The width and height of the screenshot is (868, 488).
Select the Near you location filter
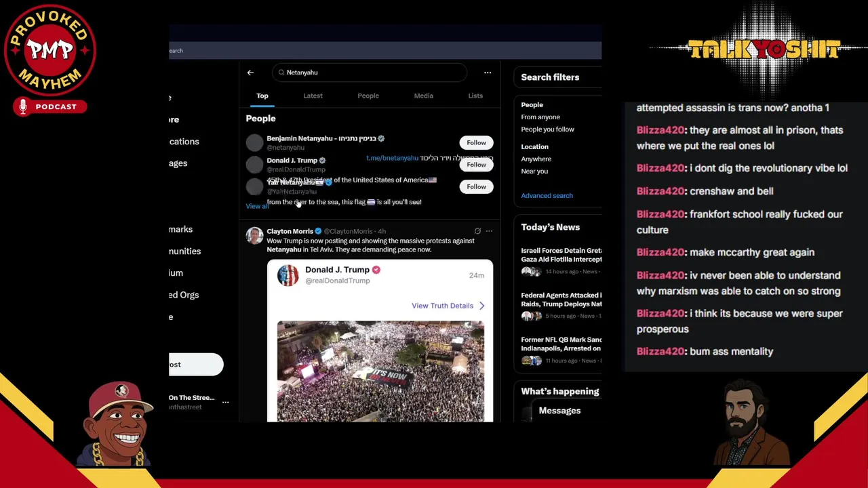click(534, 171)
